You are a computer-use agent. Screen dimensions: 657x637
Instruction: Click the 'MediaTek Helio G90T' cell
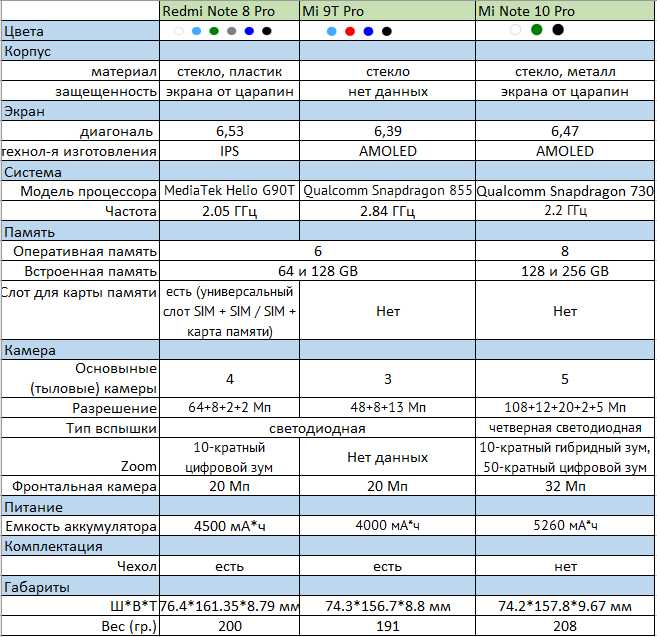click(x=230, y=191)
